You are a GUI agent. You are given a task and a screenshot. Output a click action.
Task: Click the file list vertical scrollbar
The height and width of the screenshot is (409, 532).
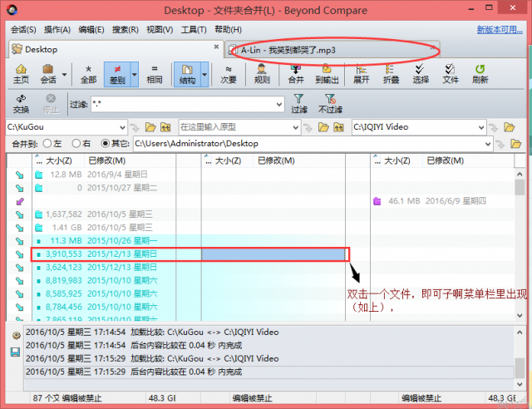pos(520,244)
